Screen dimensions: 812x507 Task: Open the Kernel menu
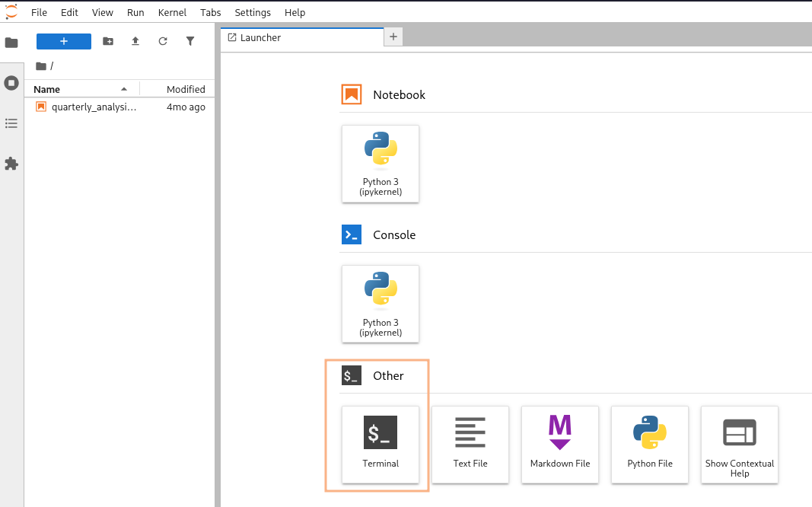pyautogui.click(x=173, y=12)
